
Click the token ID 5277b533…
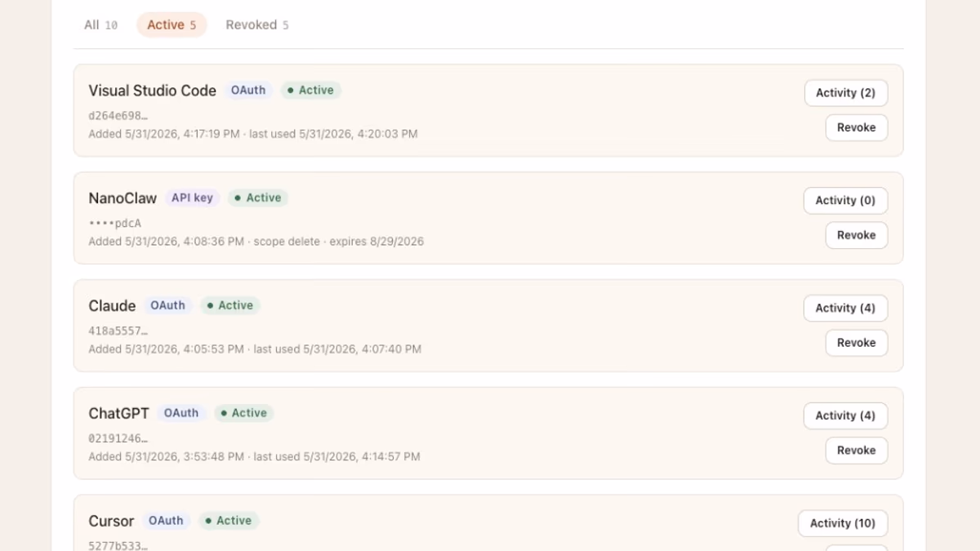point(118,545)
